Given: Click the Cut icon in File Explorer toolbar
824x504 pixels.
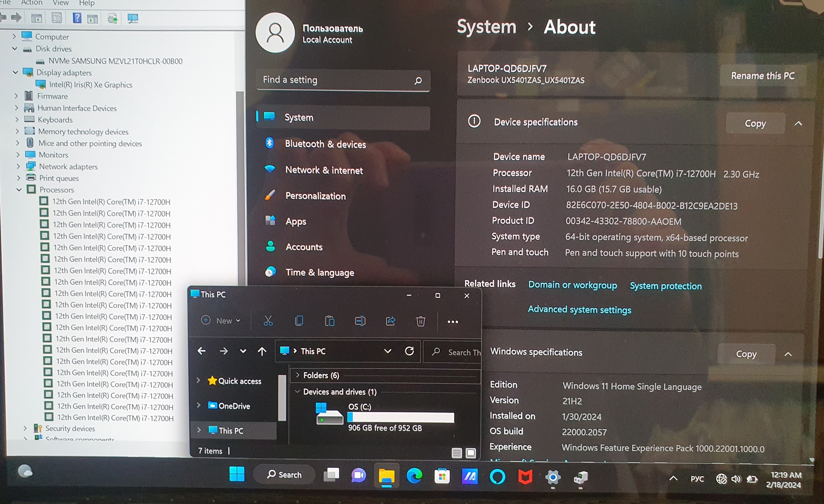Looking at the screenshot, I should pos(268,321).
